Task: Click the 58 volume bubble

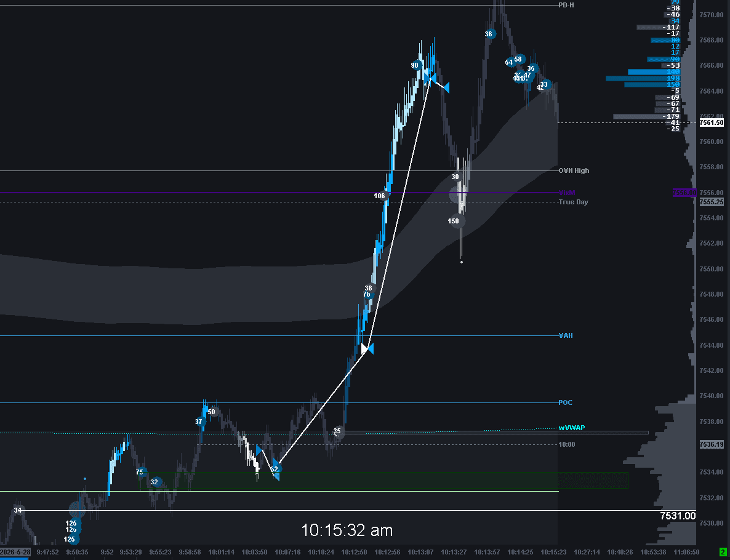Action: point(519,59)
